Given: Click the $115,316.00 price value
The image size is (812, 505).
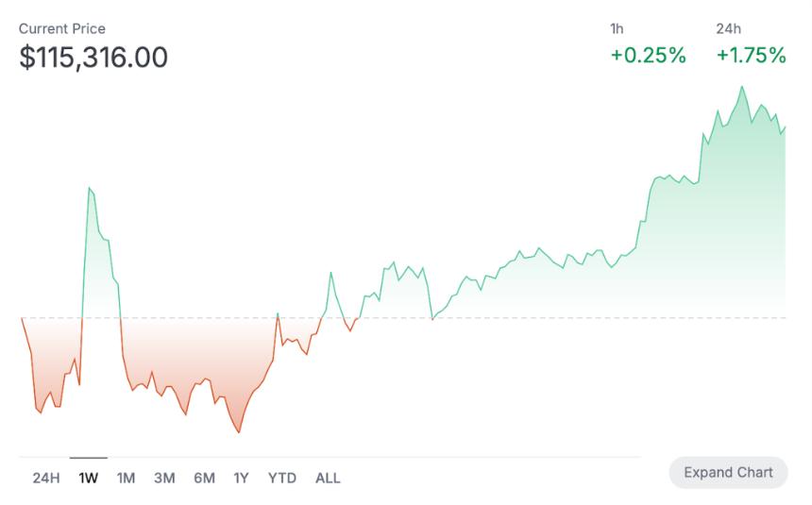Looking at the screenshot, I should (93, 58).
